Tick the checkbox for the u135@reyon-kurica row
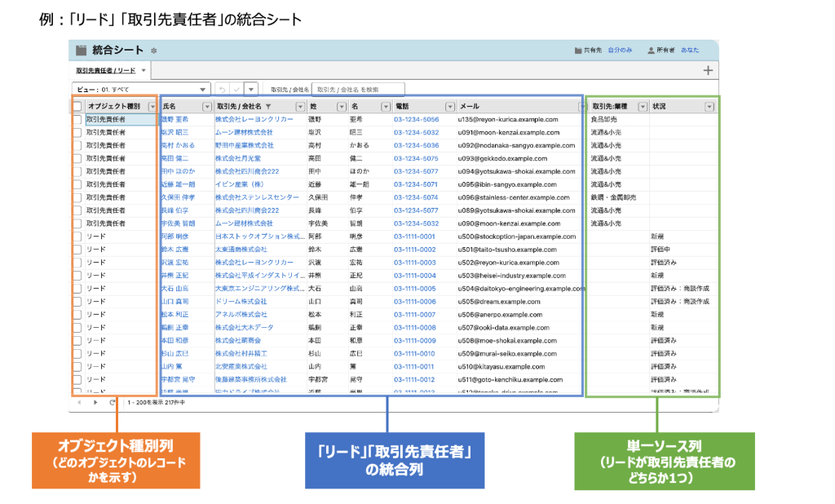 click(77, 119)
